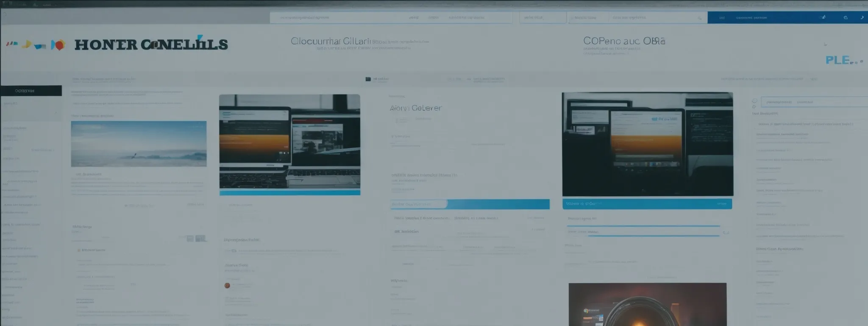Click the small orange avatar circle icon
868x326 pixels.
[x=227, y=285]
